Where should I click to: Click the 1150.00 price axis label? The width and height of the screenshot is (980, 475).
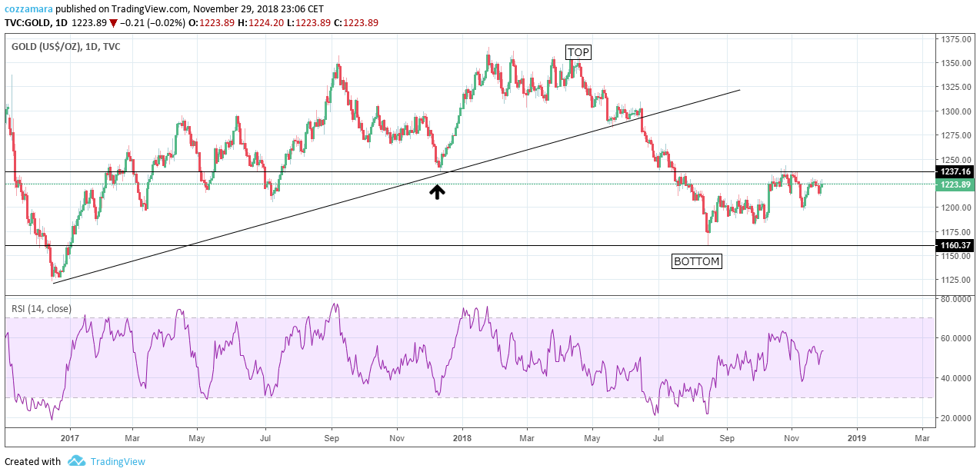click(955, 256)
